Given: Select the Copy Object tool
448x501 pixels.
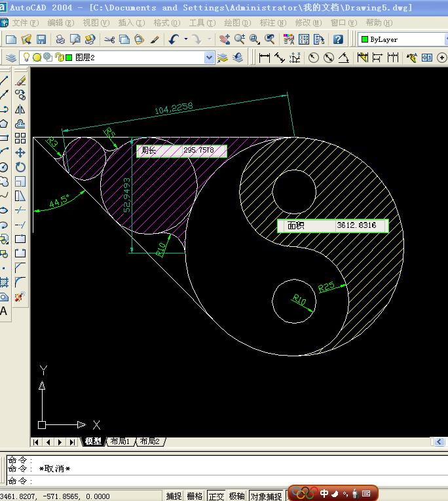Looking at the screenshot, I should pyautogui.click(x=20, y=95).
